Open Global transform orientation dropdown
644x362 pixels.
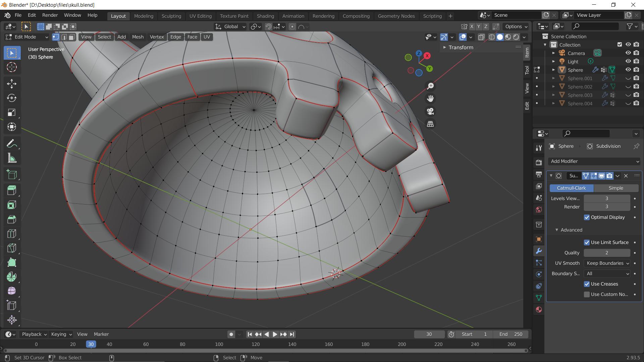(230, 26)
